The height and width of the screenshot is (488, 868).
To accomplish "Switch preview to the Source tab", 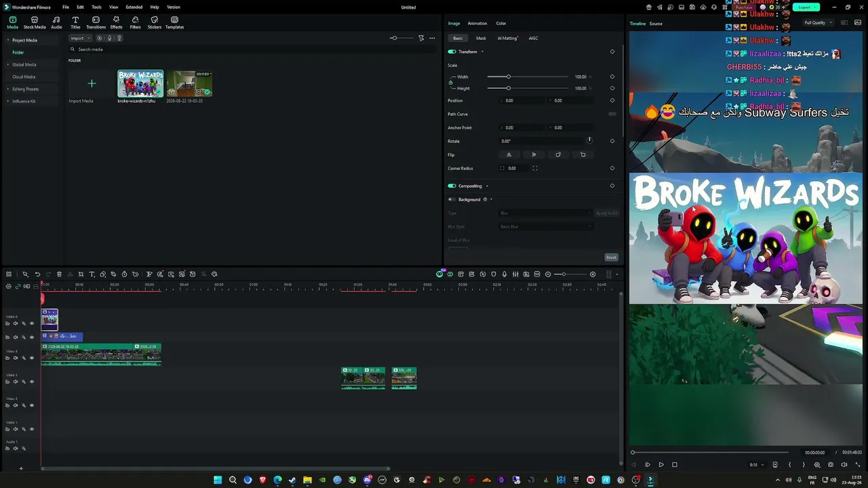I will pos(656,24).
